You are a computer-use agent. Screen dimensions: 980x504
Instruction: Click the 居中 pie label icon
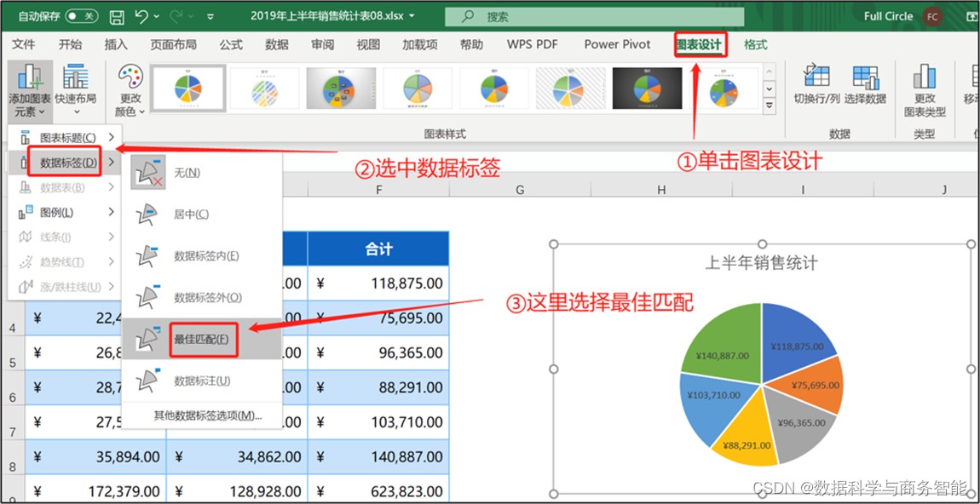pyautogui.click(x=148, y=215)
